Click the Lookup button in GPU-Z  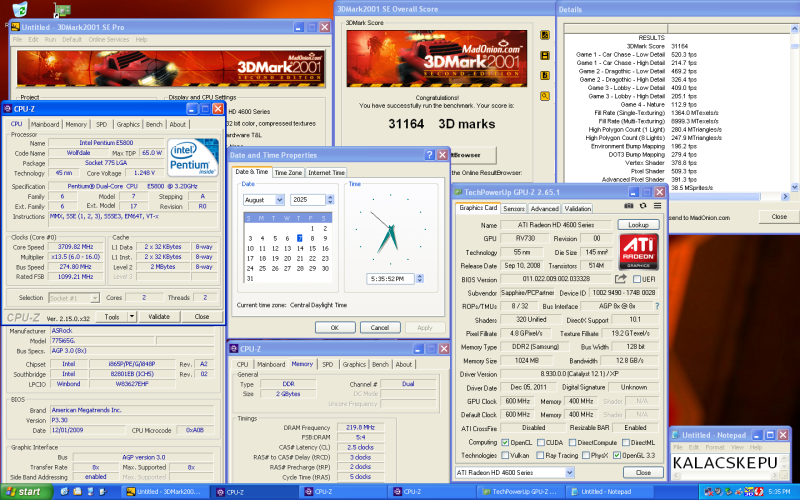point(638,225)
